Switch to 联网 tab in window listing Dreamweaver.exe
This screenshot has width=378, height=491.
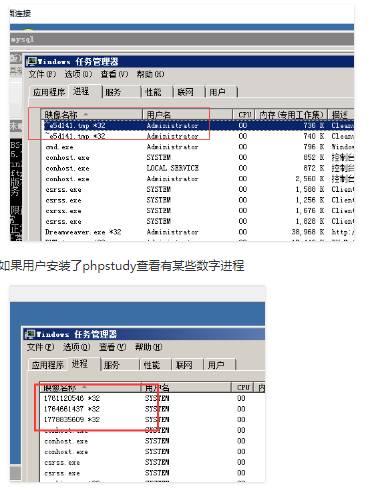coord(189,92)
